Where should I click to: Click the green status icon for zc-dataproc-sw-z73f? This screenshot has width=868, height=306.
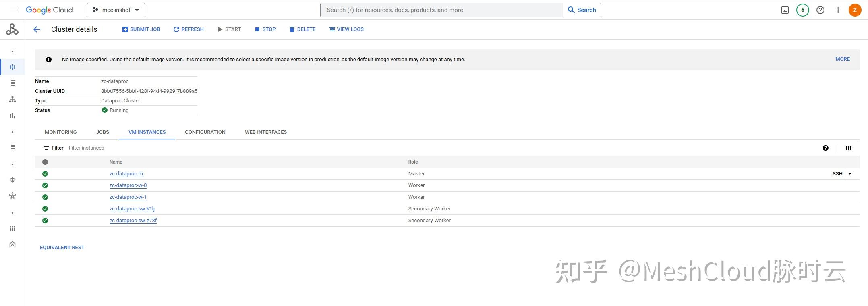(45, 221)
